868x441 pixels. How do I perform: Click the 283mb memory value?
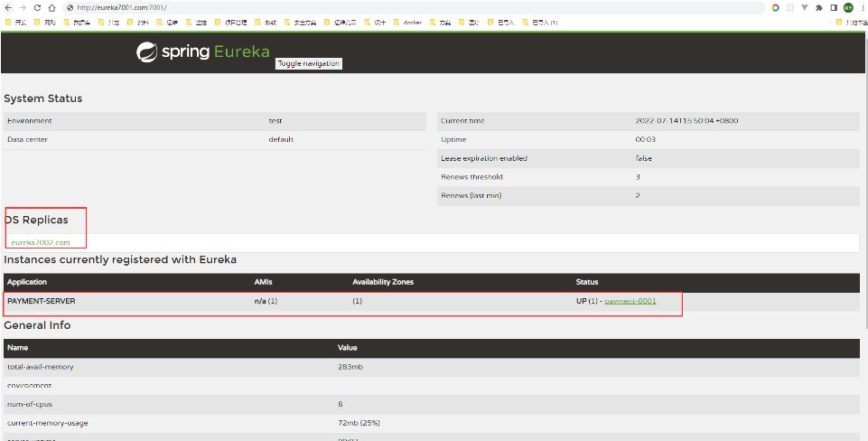tap(350, 367)
